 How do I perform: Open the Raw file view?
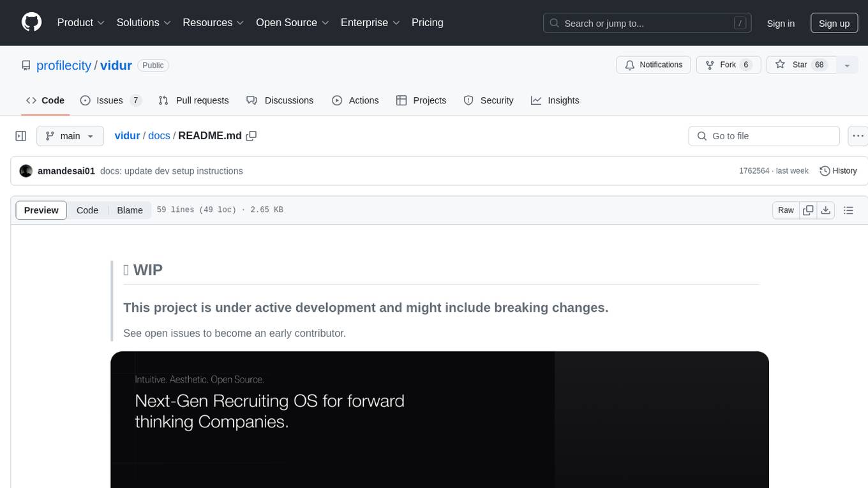786,210
